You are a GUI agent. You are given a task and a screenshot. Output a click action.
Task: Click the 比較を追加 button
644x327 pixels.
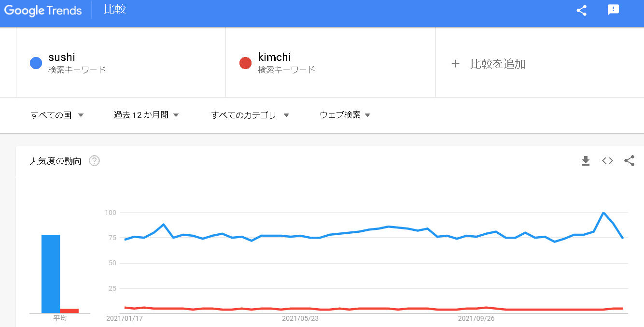tap(489, 64)
